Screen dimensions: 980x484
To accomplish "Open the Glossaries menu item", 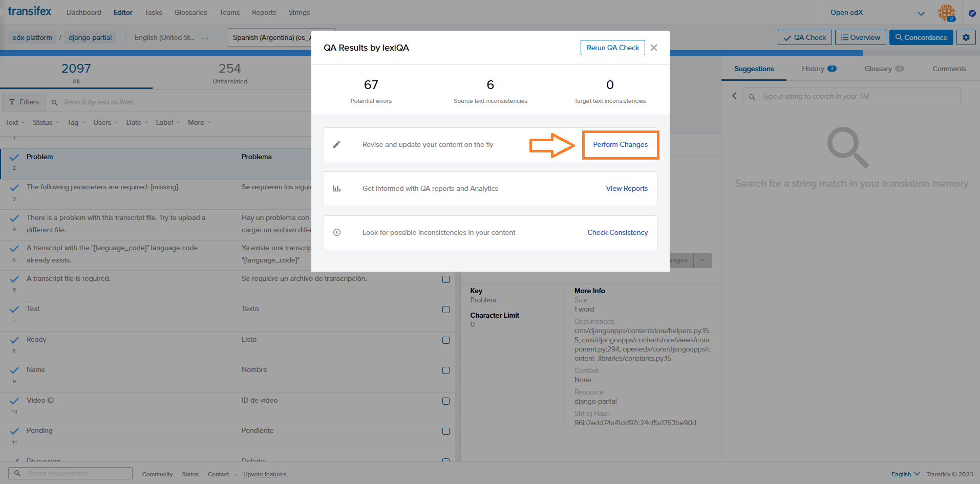I will pyautogui.click(x=190, y=13).
